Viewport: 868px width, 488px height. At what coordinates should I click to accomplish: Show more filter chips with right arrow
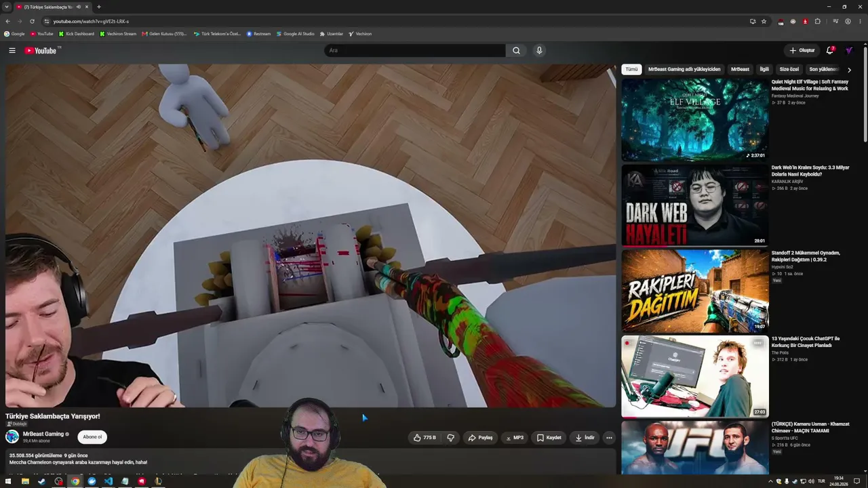849,70
